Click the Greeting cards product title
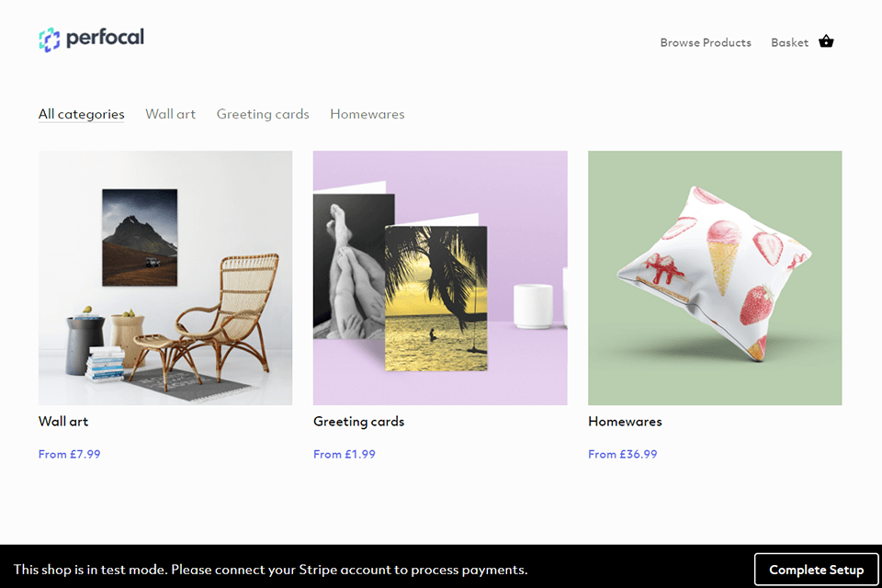The width and height of the screenshot is (882, 588). point(358,422)
